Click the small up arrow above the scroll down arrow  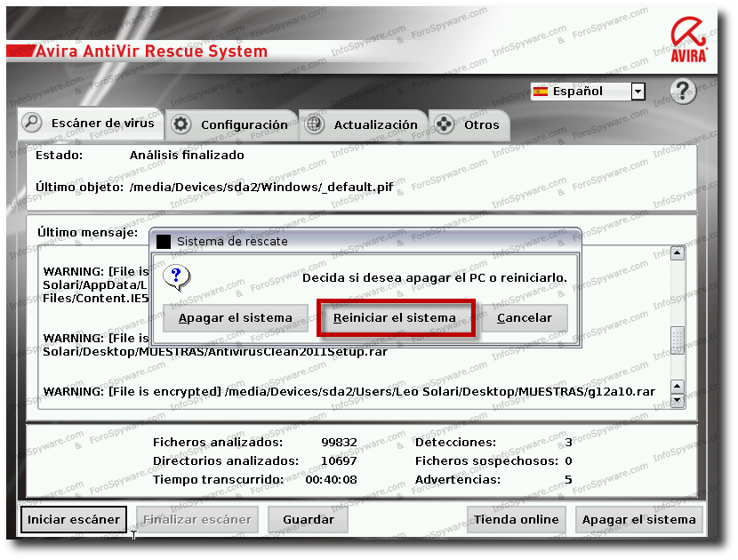click(x=678, y=387)
